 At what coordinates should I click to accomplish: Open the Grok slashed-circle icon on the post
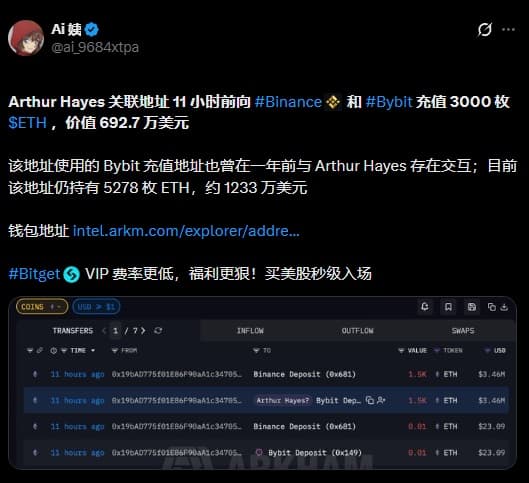click(x=484, y=30)
